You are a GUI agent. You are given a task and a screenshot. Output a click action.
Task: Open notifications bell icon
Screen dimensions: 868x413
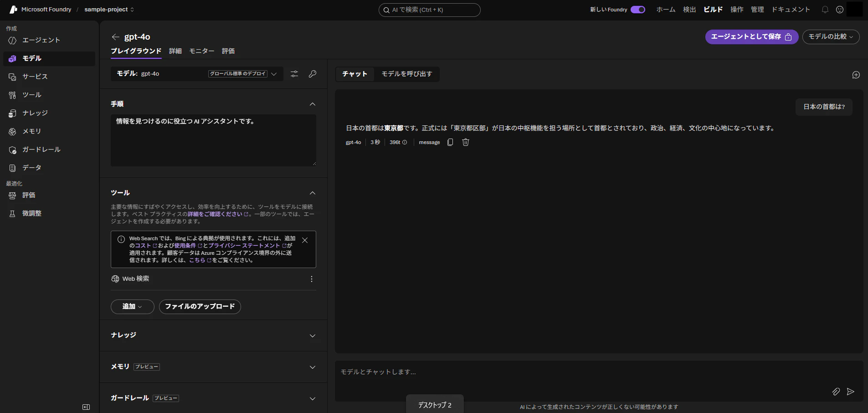pyautogui.click(x=825, y=10)
